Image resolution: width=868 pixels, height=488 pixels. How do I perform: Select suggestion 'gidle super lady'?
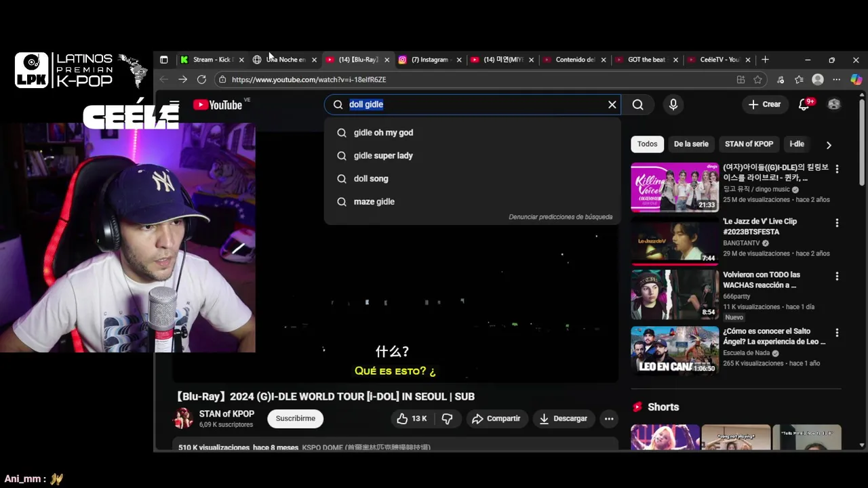[x=472, y=156]
